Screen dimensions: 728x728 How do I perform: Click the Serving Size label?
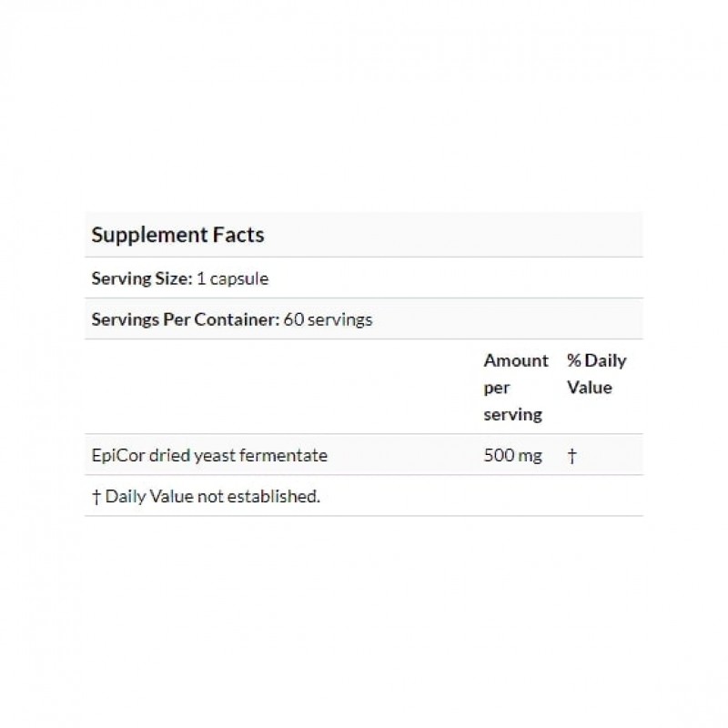click(x=142, y=278)
